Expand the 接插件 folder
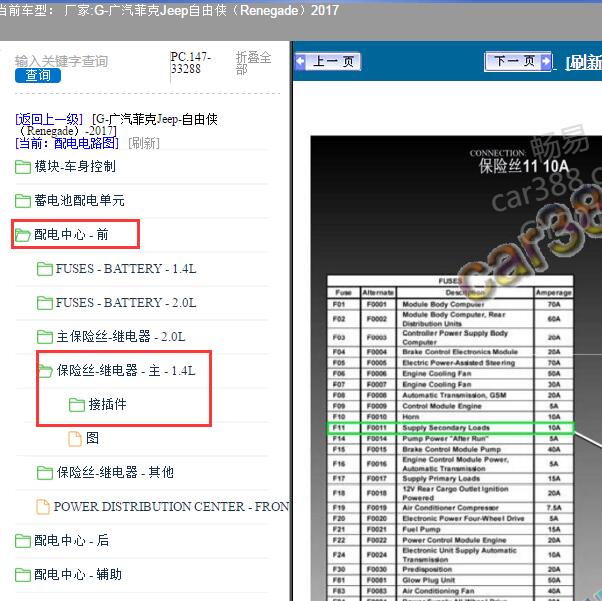 pos(108,404)
